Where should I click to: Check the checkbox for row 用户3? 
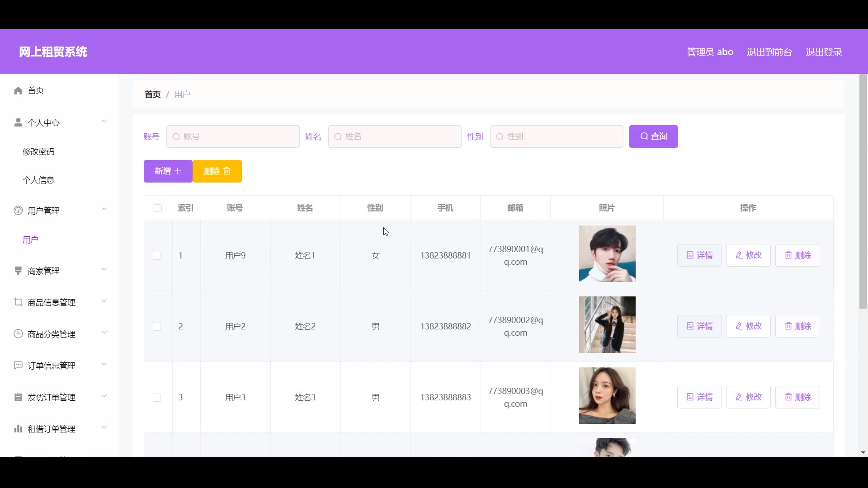click(157, 398)
